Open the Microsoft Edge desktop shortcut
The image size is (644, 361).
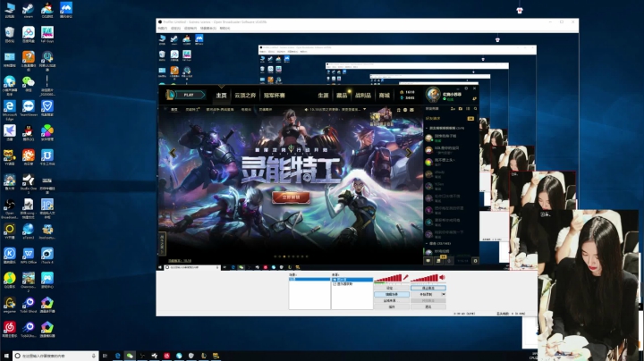coord(10,110)
